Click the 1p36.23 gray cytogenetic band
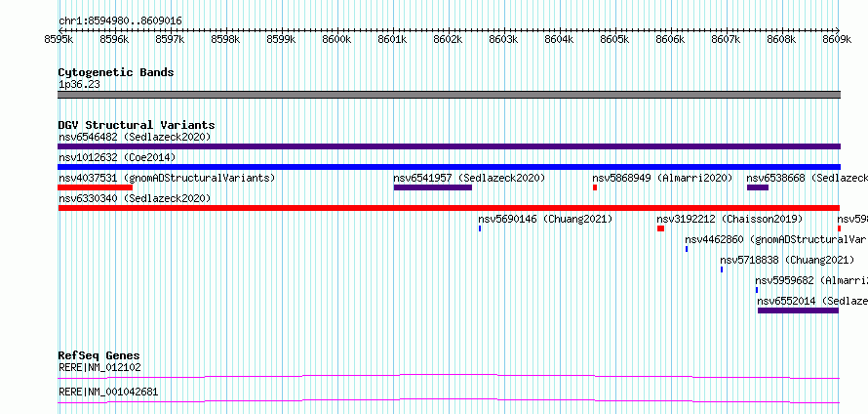Viewport: 868px width, 414px height. point(449,95)
